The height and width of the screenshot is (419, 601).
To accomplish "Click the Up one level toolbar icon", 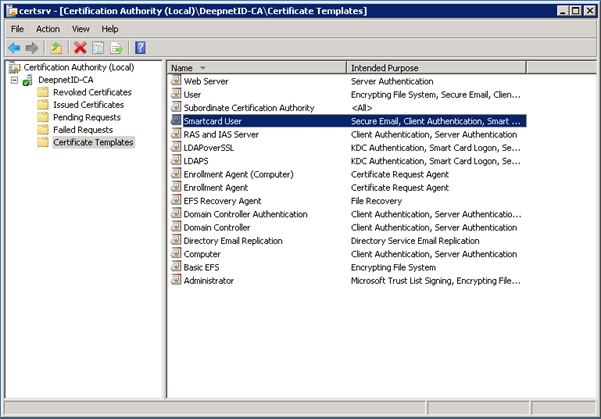I will point(56,47).
